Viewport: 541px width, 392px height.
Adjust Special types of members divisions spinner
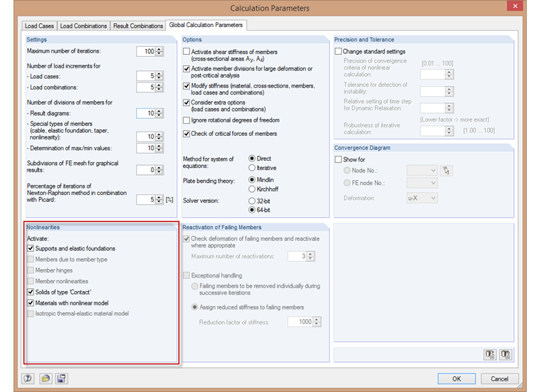tap(159, 137)
